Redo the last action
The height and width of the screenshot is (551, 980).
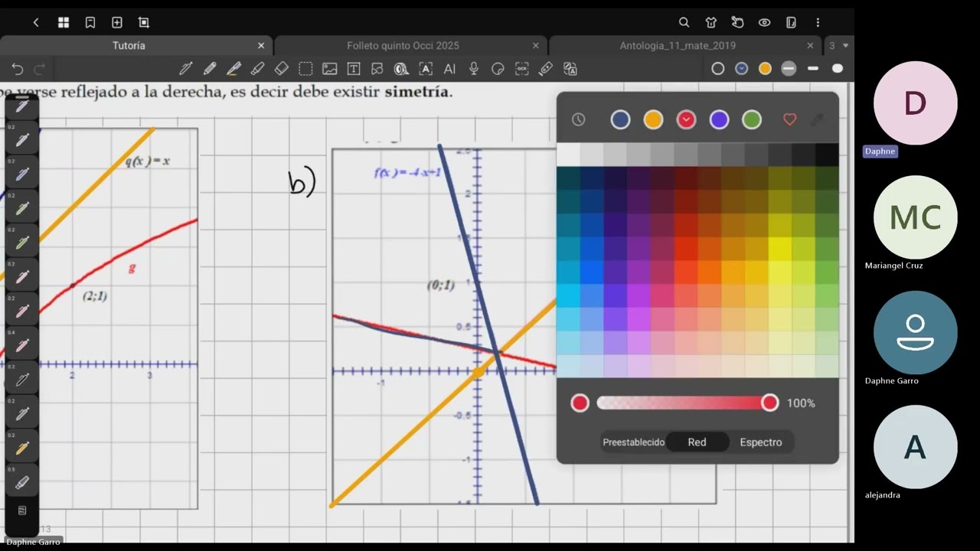coord(40,69)
